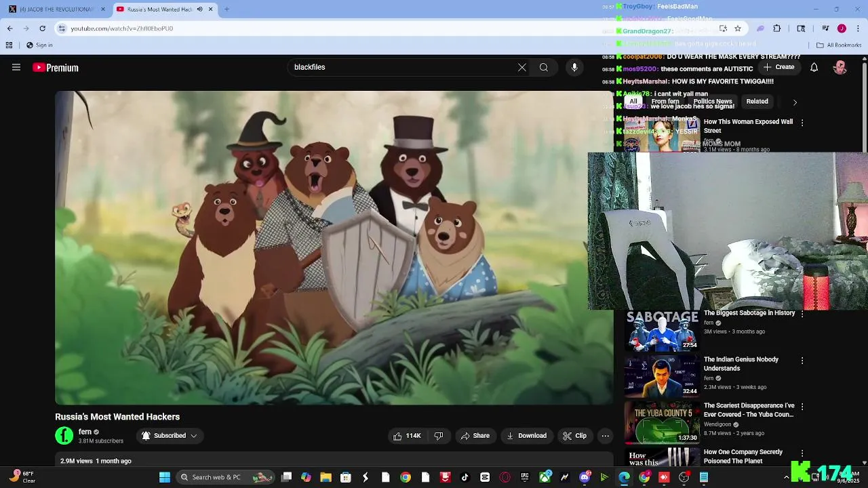Open options for The Indian Genius Nobody Understands
Image resolution: width=868 pixels, height=488 pixels.
pos(802,361)
